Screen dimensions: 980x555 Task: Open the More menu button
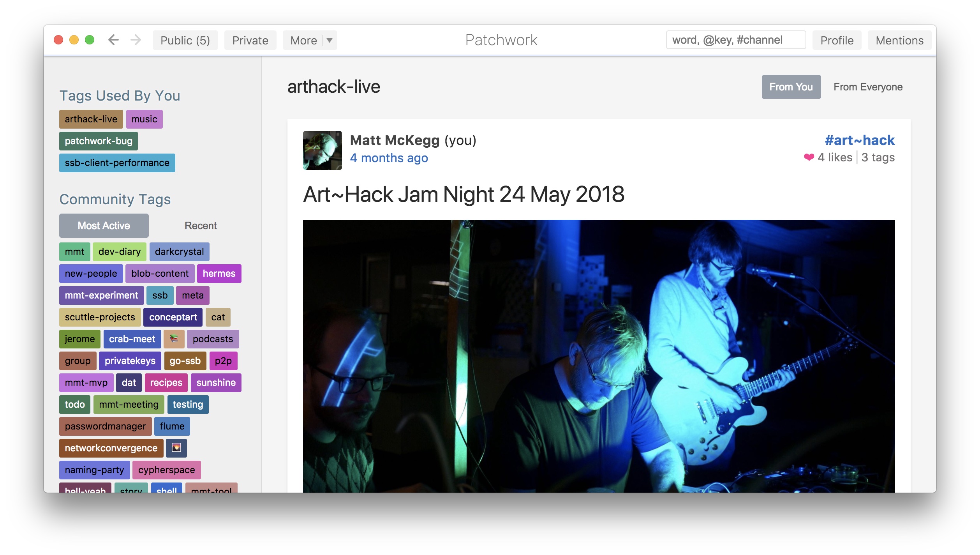(x=303, y=40)
